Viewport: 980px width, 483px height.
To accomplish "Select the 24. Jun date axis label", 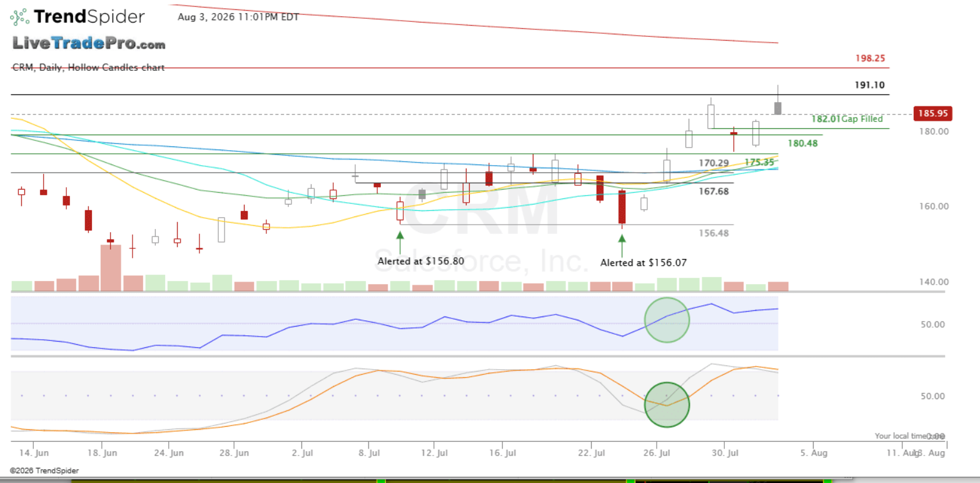I will [170, 452].
